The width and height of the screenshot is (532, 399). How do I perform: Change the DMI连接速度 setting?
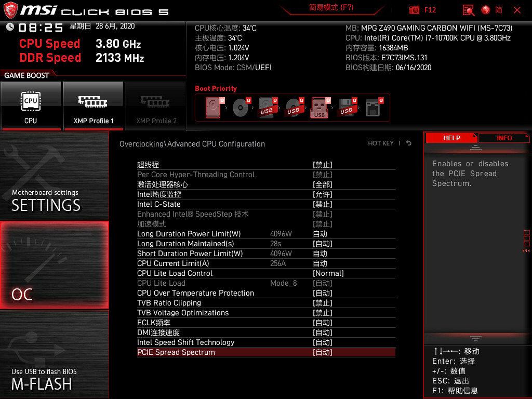point(266,332)
